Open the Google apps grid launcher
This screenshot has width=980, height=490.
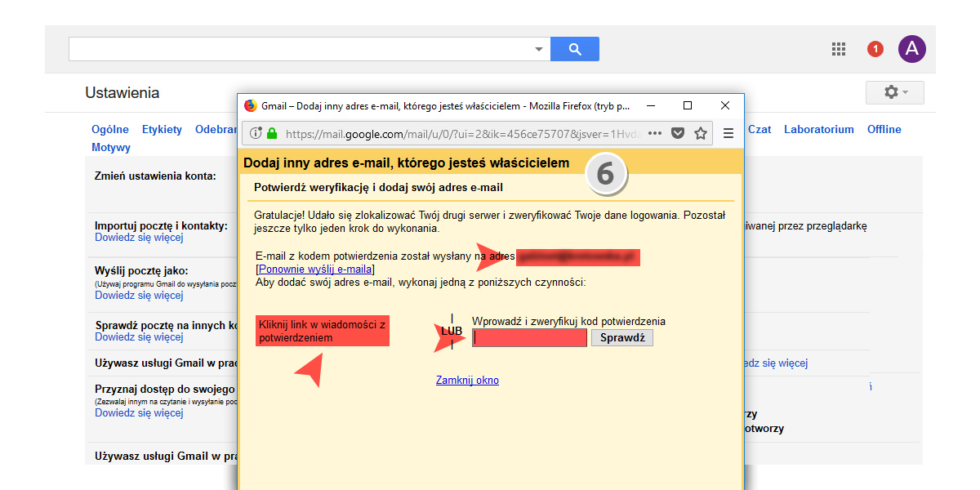pos(839,49)
